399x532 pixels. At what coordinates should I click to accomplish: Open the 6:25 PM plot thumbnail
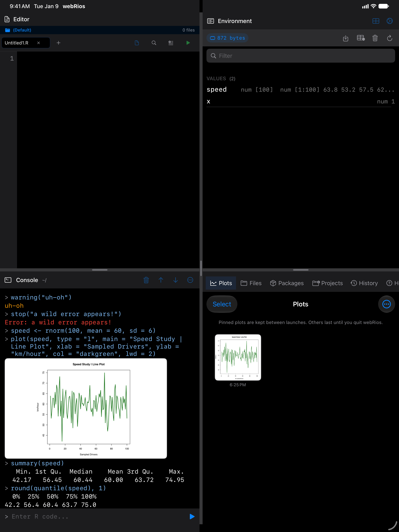pyautogui.click(x=238, y=357)
